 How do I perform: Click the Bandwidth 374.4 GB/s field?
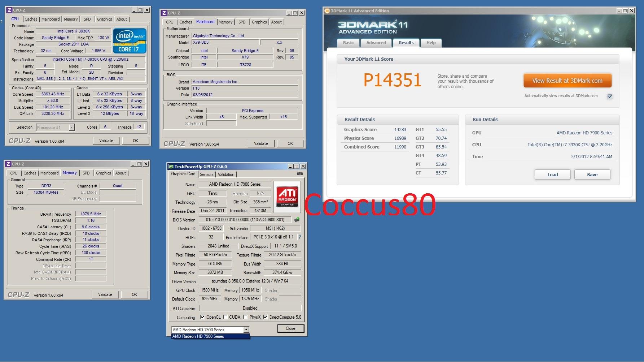point(282,272)
